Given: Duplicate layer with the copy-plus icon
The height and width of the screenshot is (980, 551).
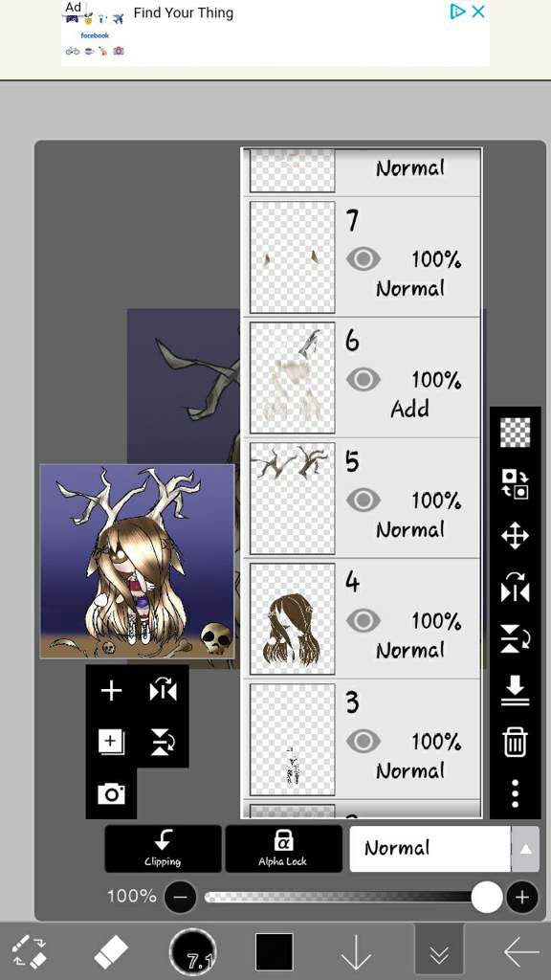Looking at the screenshot, I should coord(112,743).
